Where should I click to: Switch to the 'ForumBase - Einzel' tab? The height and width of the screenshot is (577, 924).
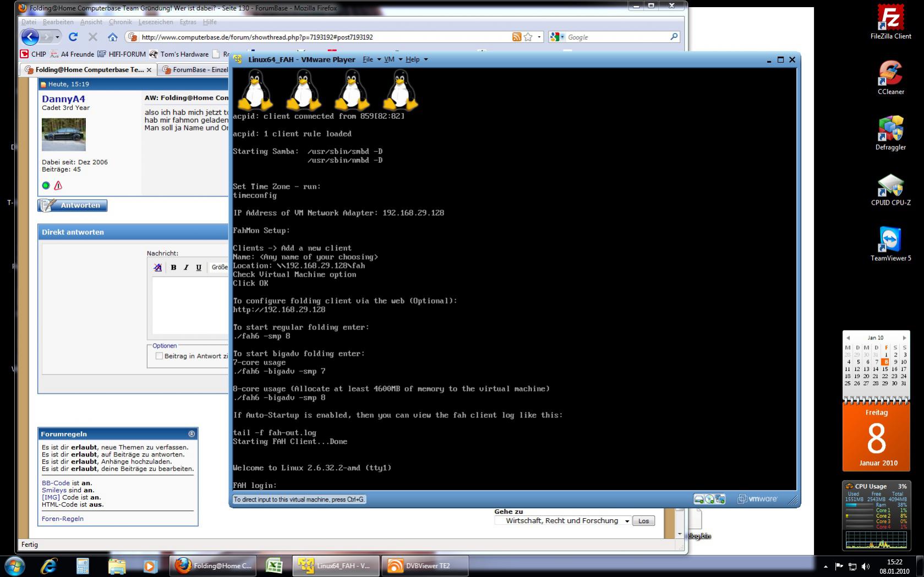(194, 70)
